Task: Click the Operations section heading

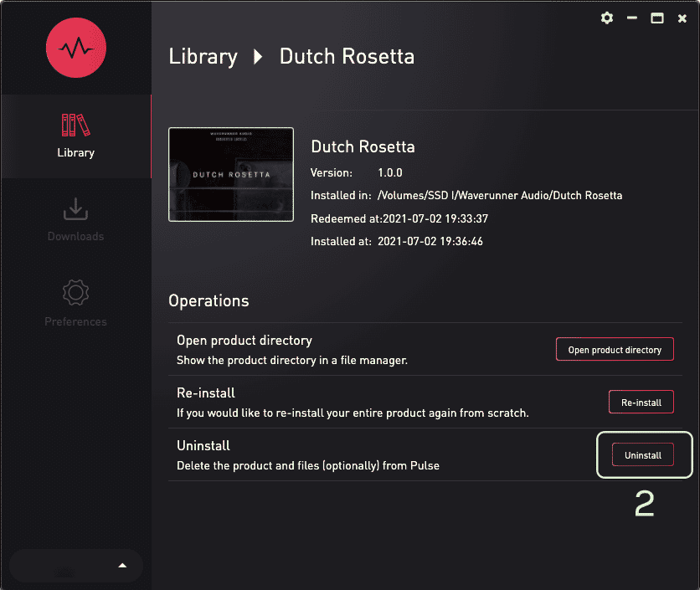Action: pos(208,301)
